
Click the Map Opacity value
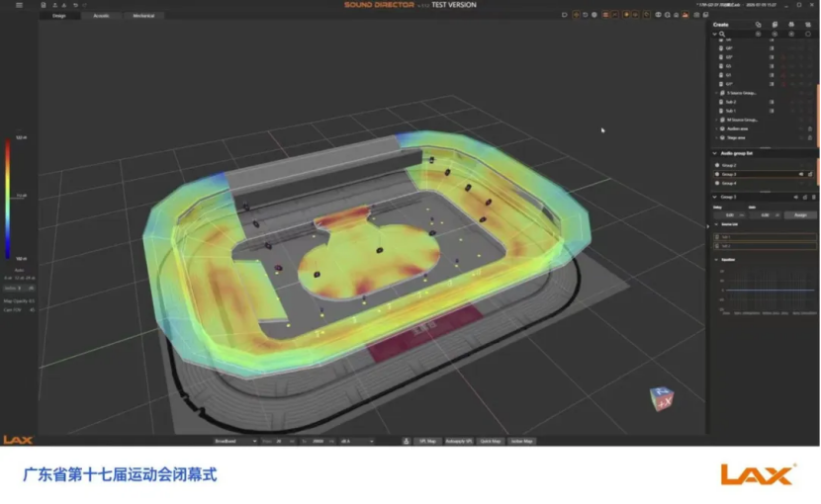tap(32, 301)
